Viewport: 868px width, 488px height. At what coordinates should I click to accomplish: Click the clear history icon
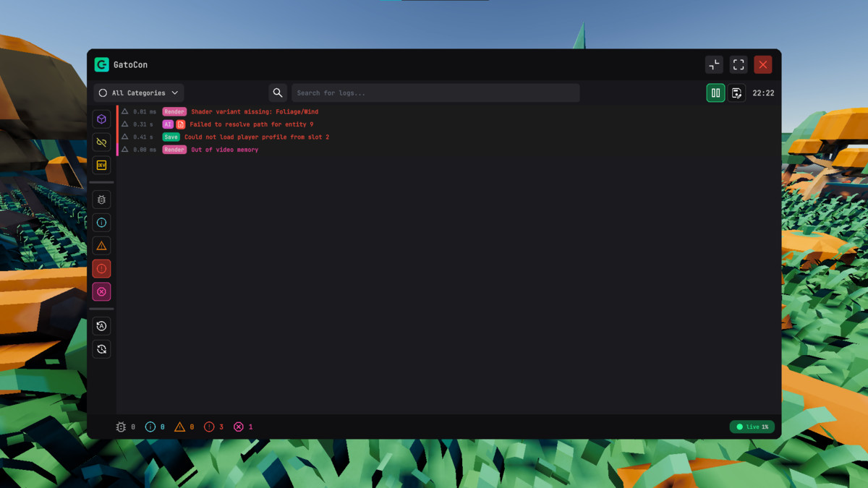tap(101, 349)
